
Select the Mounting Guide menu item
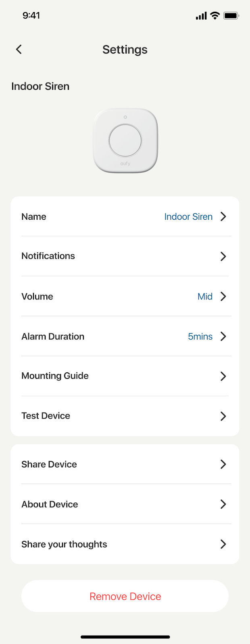(55, 376)
